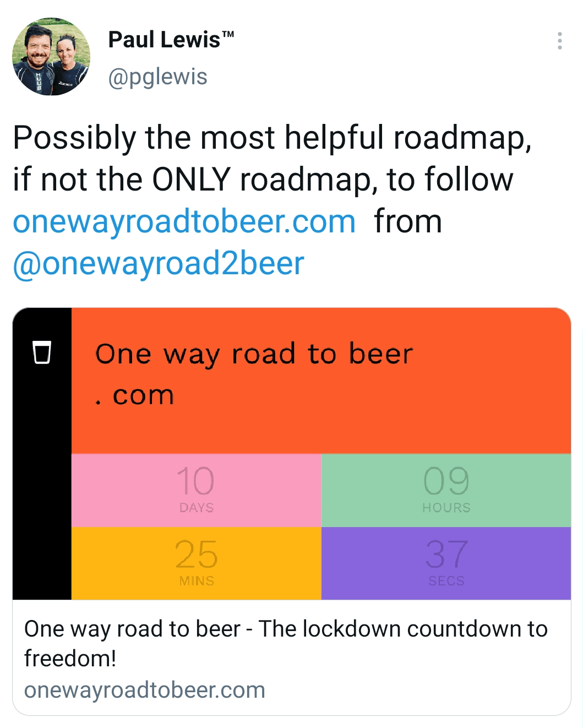Open the blue onewayroadtobeer.com link in the tweet

184,222
